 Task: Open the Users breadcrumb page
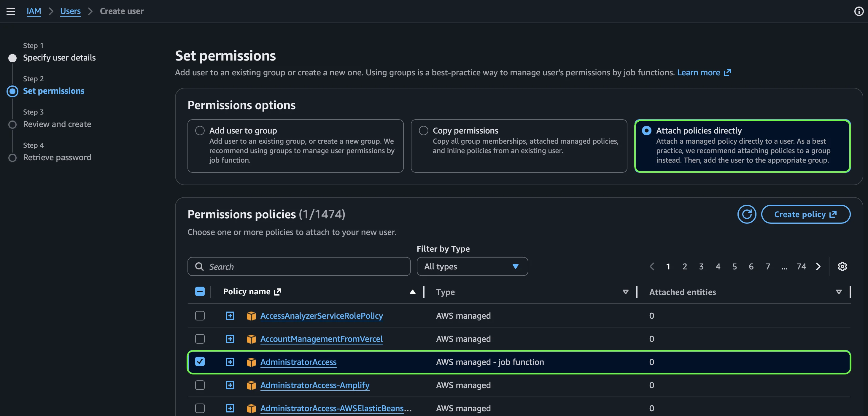tap(70, 11)
